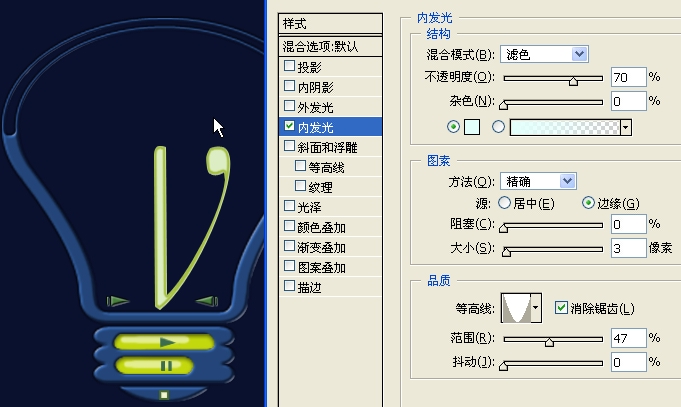
Task: Enable the 内阴影 checkbox
Action: pos(289,86)
